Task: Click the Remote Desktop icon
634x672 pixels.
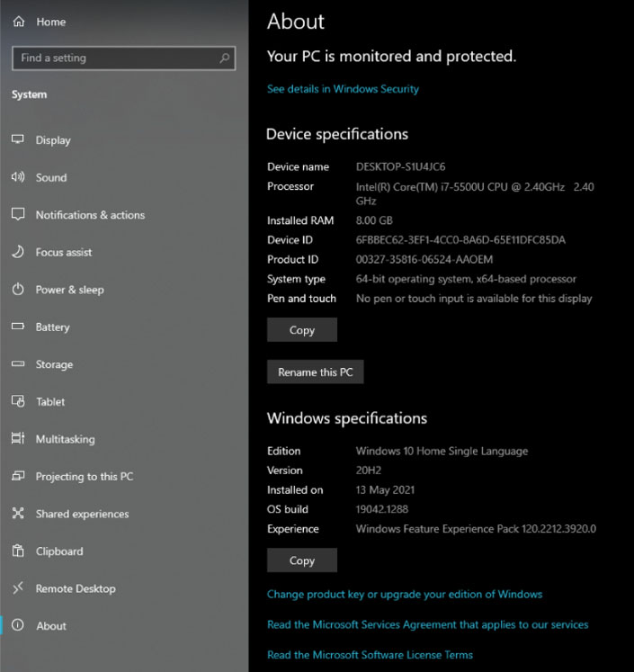Action: tap(18, 587)
